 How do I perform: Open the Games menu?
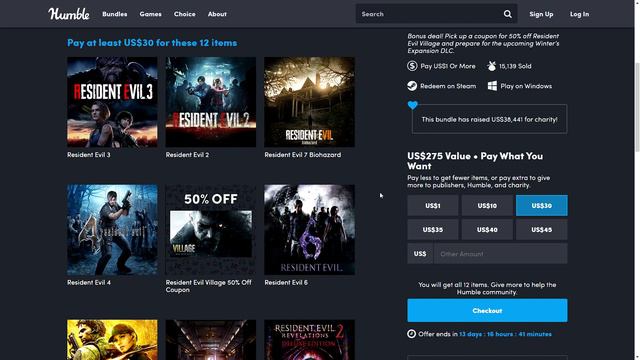pos(150,14)
